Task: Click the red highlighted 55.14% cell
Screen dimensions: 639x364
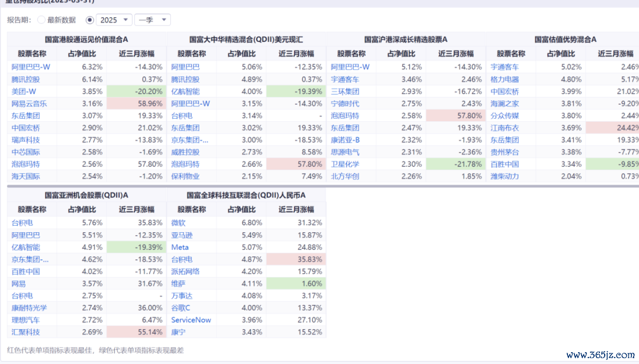Action: click(137, 333)
